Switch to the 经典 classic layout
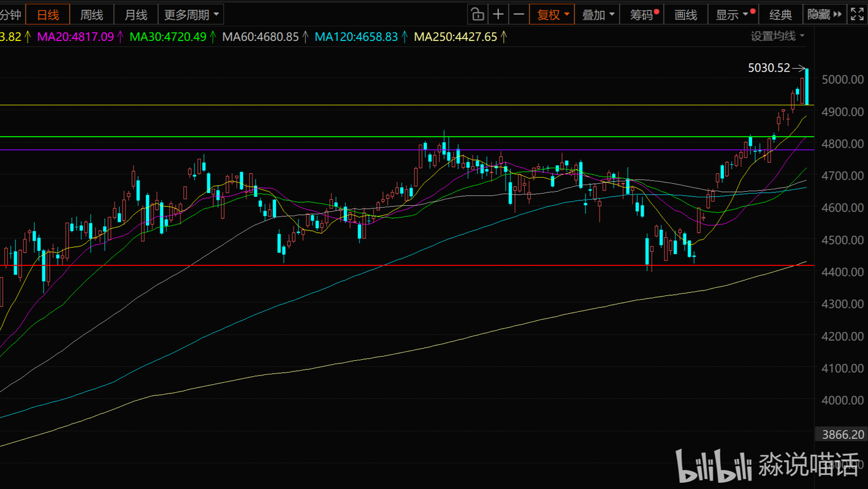Viewport: 868px width, 489px height. [x=781, y=15]
